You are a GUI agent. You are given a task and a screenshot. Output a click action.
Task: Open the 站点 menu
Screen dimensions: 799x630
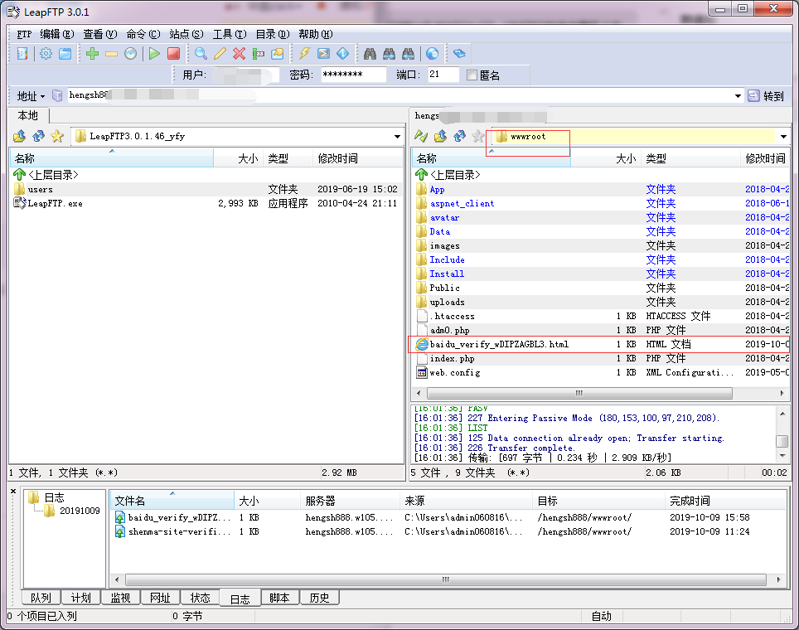click(x=187, y=34)
